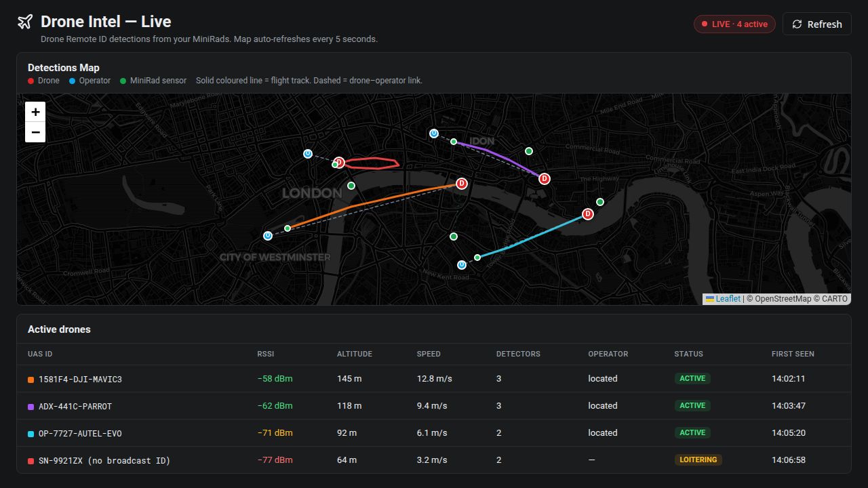The height and width of the screenshot is (488, 868).
Task: Click blue Operator legend dot
Action: pos(72,81)
